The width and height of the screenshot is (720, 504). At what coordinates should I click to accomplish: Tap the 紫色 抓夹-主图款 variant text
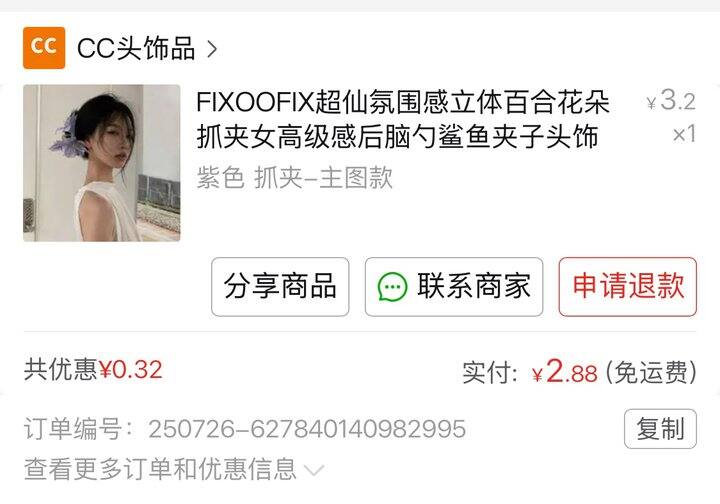pos(294,178)
